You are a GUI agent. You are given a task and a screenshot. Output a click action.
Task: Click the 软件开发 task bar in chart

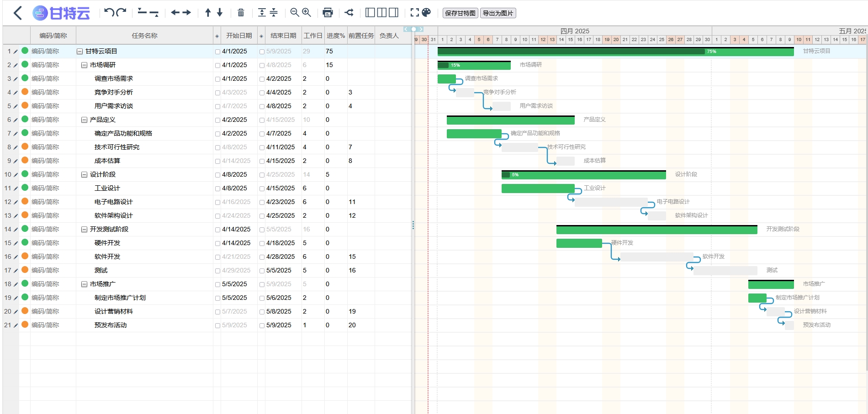(656, 257)
